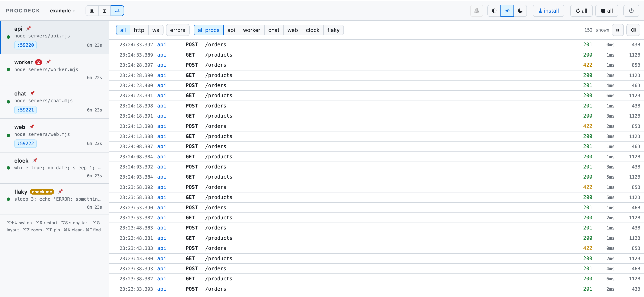Toggle pin on the chat process
Screen dimensions: 644x297
pos(33,93)
